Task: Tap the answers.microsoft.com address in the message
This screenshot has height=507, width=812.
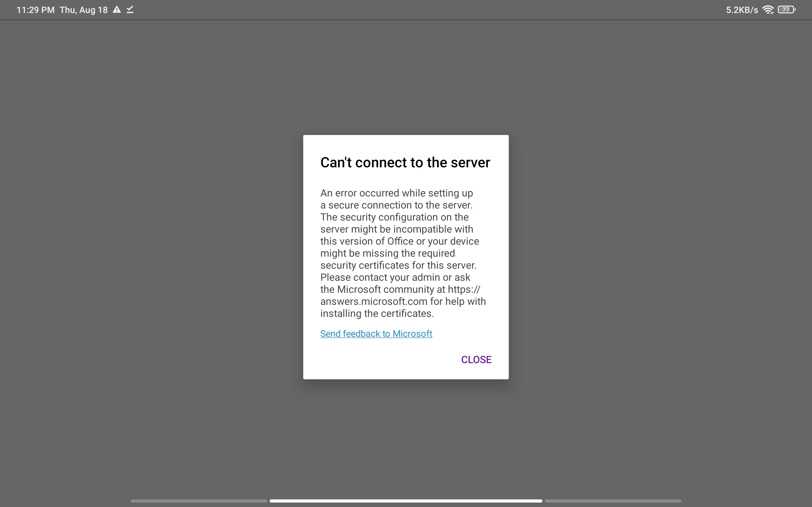Action: point(374,301)
